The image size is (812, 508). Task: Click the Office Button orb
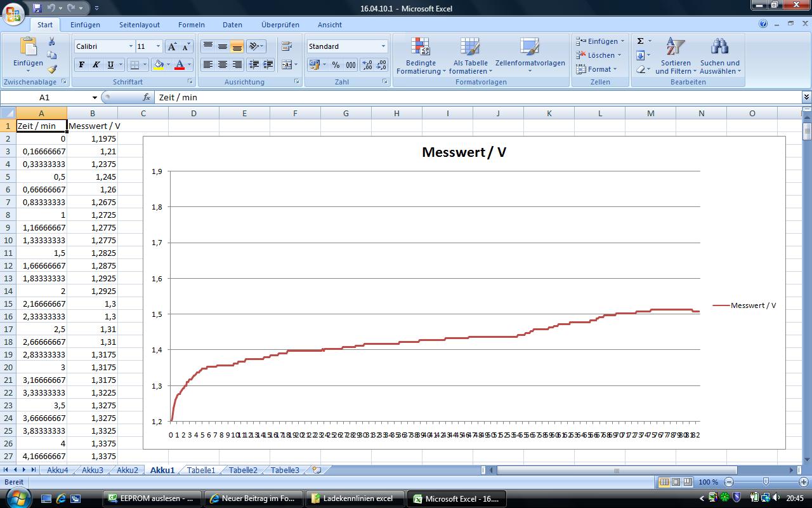click(x=13, y=13)
